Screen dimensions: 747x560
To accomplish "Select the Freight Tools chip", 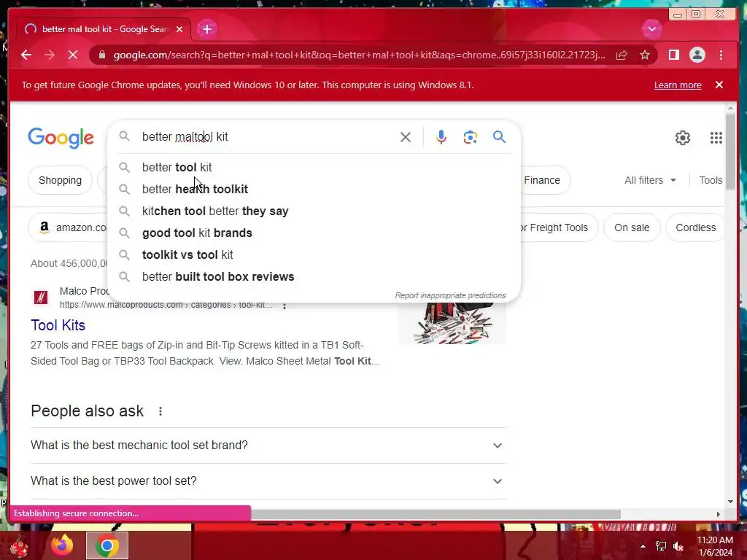I will 558,227.
